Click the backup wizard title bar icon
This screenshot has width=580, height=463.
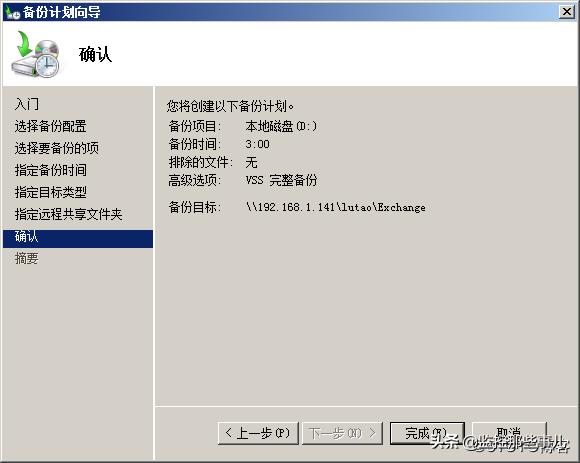[12, 12]
